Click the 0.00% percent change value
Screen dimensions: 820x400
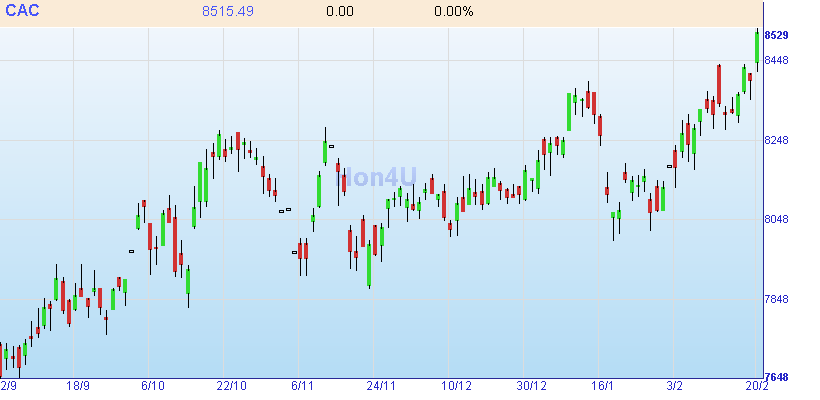(x=454, y=12)
